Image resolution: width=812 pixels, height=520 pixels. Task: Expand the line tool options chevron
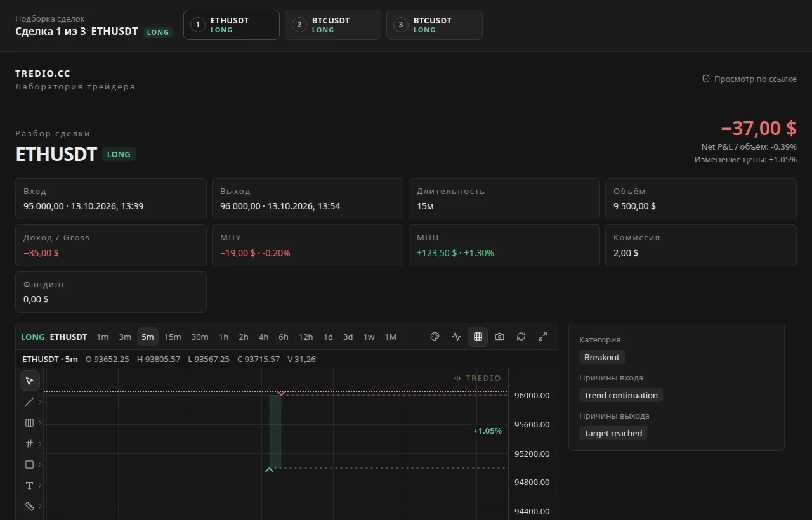click(41, 401)
